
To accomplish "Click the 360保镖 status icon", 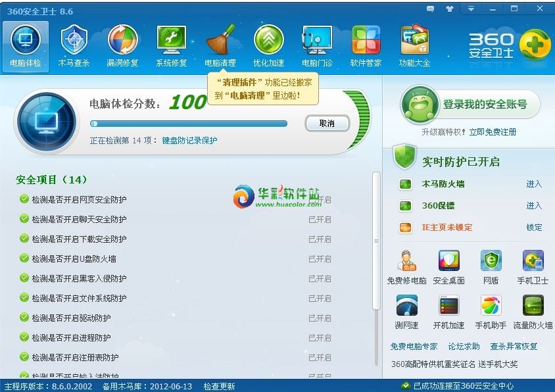I will 405,206.
